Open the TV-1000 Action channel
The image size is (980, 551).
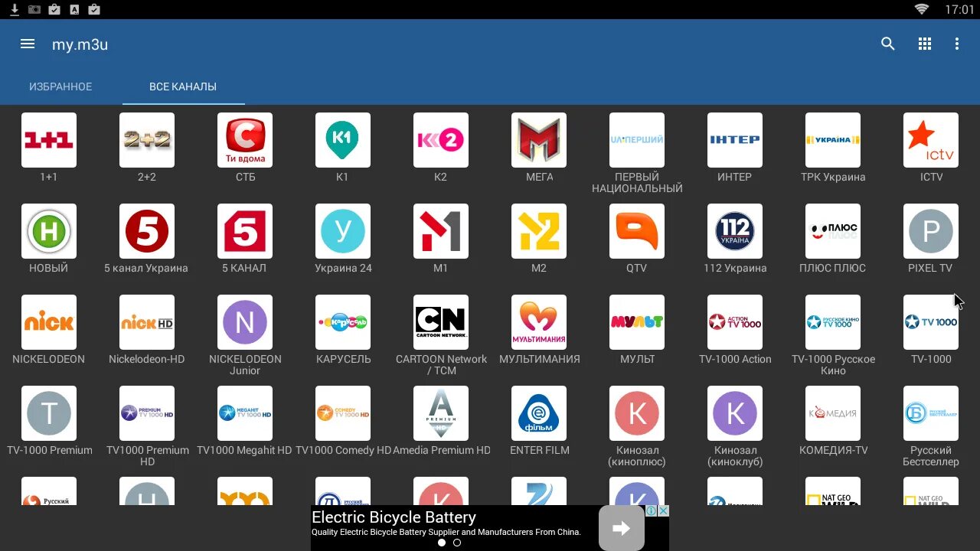[735, 322]
